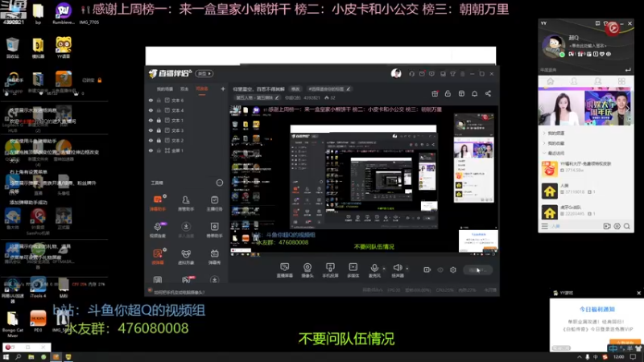Toggle the lock on layer 文本 3
This screenshot has width=644, height=362.
pos(159,130)
